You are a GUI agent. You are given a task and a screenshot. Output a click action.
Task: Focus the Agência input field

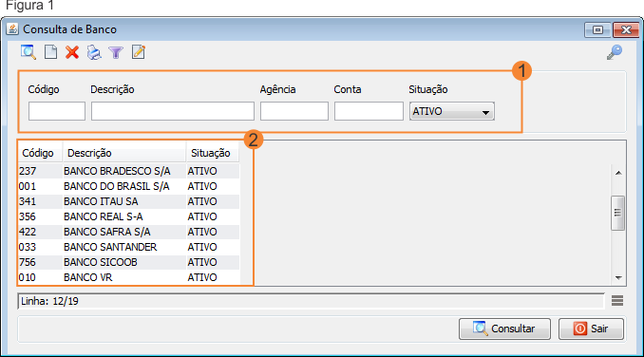click(x=294, y=111)
